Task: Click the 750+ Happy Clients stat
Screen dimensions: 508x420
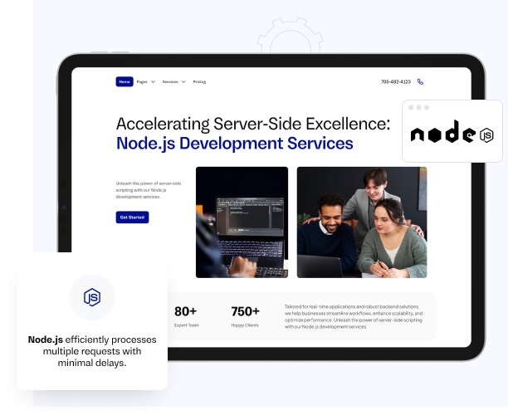Action: pyautogui.click(x=245, y=316)
